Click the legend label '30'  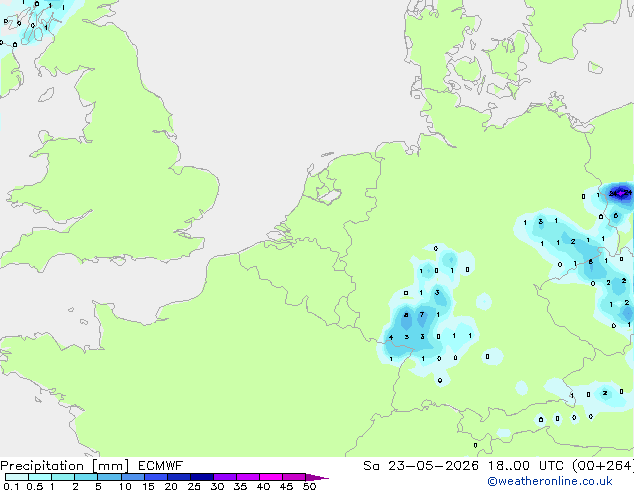point(217,486)
